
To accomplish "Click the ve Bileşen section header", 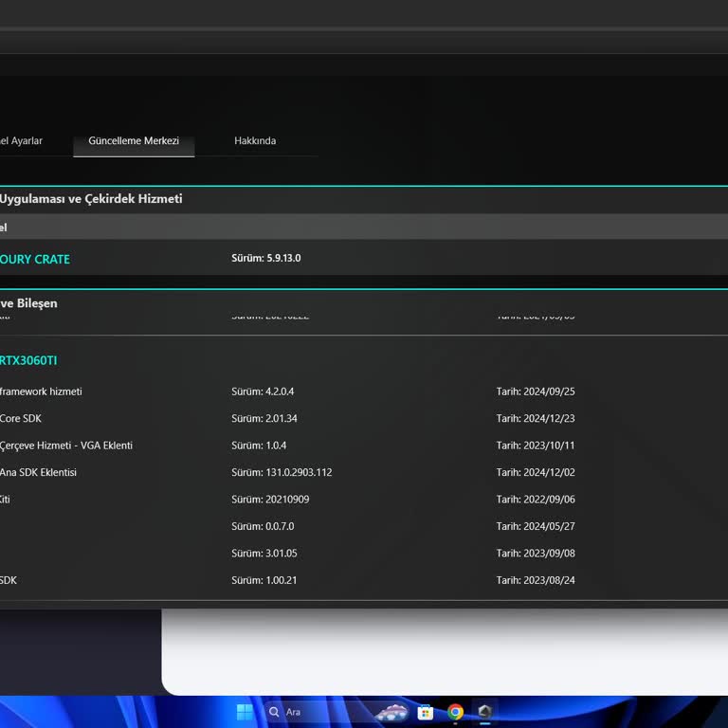I will (28, 303).
